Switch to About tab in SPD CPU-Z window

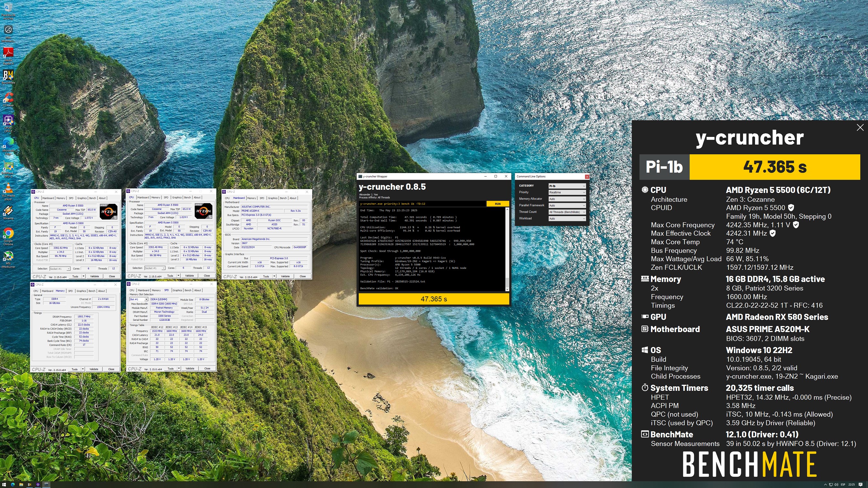tap(197, 290)
